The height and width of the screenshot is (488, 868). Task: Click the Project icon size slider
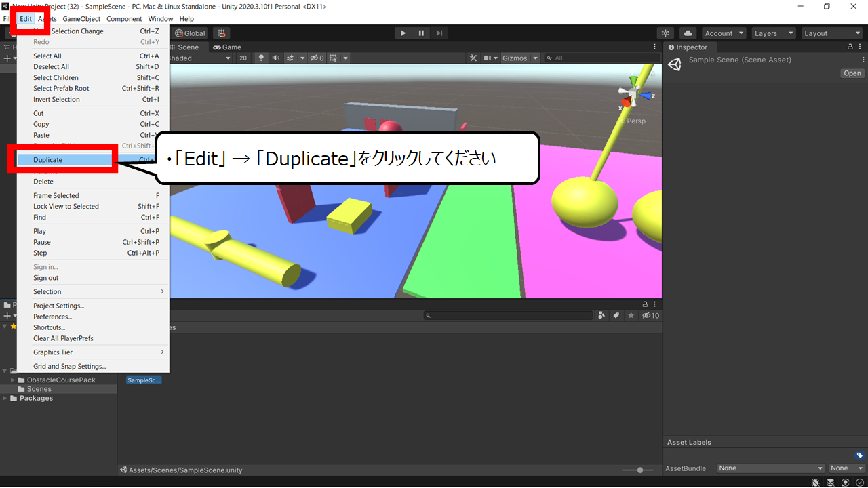(637, 470)
